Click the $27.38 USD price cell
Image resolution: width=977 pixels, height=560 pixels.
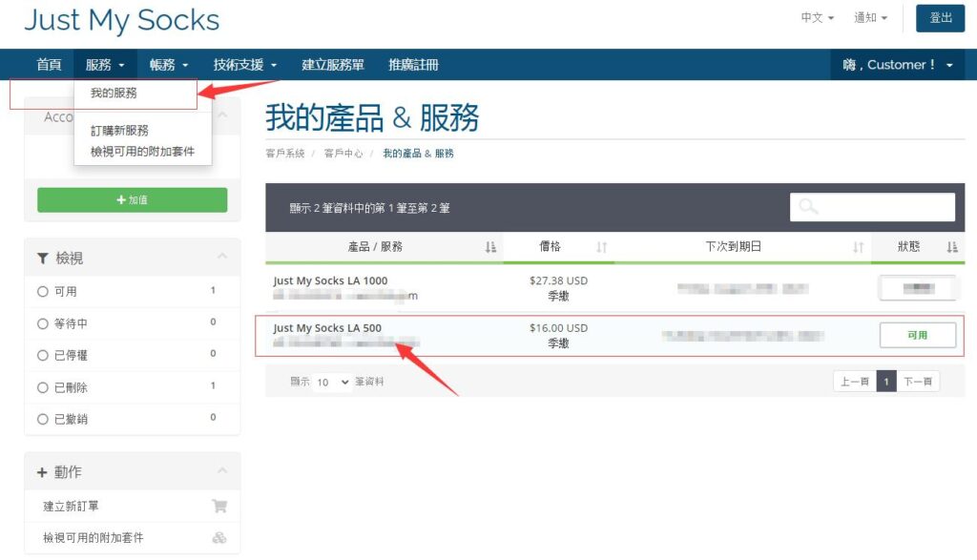[558, 280]
